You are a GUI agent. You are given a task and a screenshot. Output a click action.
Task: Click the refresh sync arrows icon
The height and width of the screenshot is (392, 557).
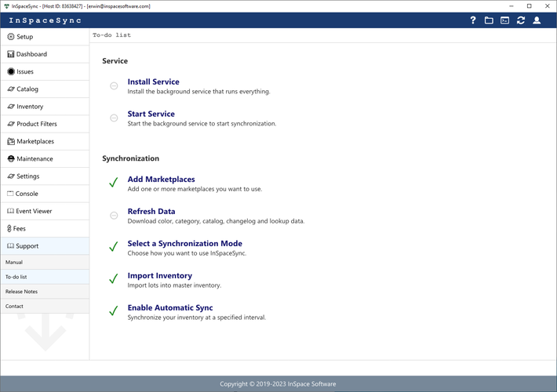click(521, 20)
